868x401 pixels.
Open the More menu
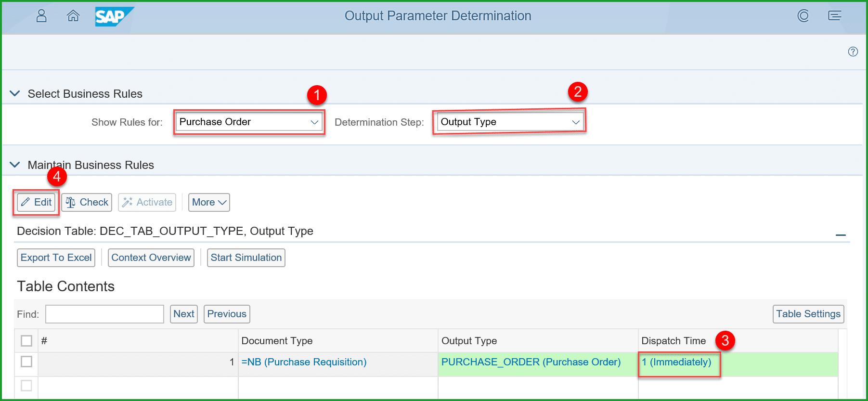click(x=209, y=202)
